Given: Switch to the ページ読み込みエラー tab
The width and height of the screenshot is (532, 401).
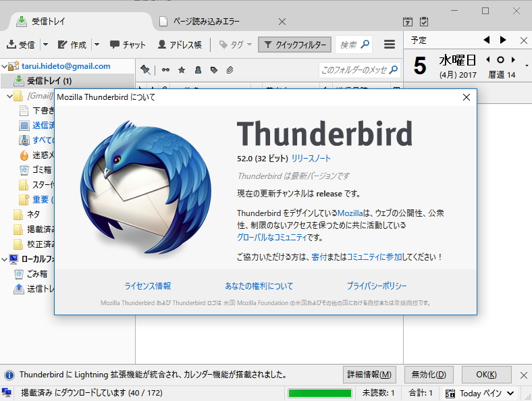Looking at the screenshot, I should pos(206,22).
